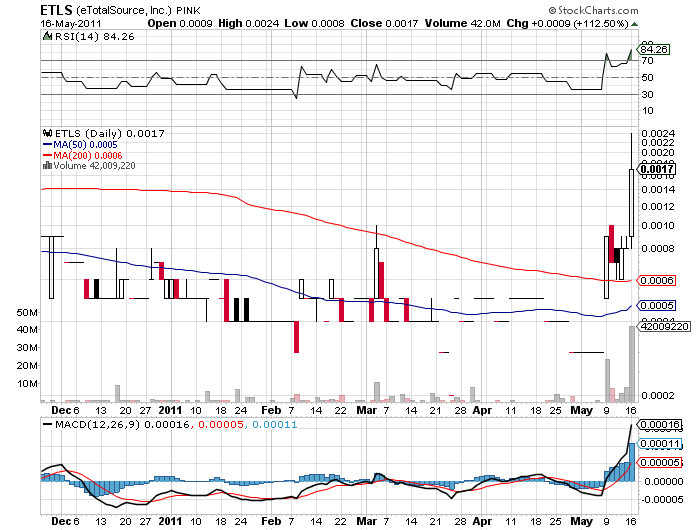Image resolution: width=700 pixels, height=530 pixels.
Task: Click the 0.0012 price axis label
Action: tap(658, 207)
